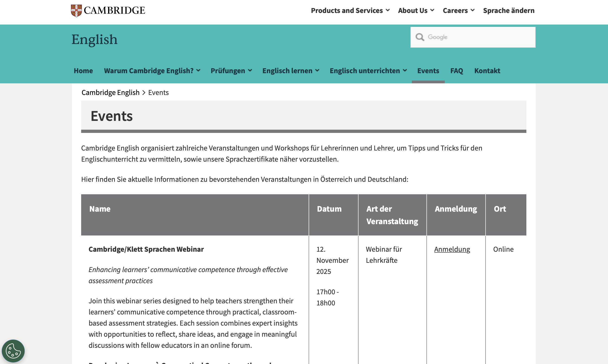Open the Anmeldung registration link

point(452,249)
